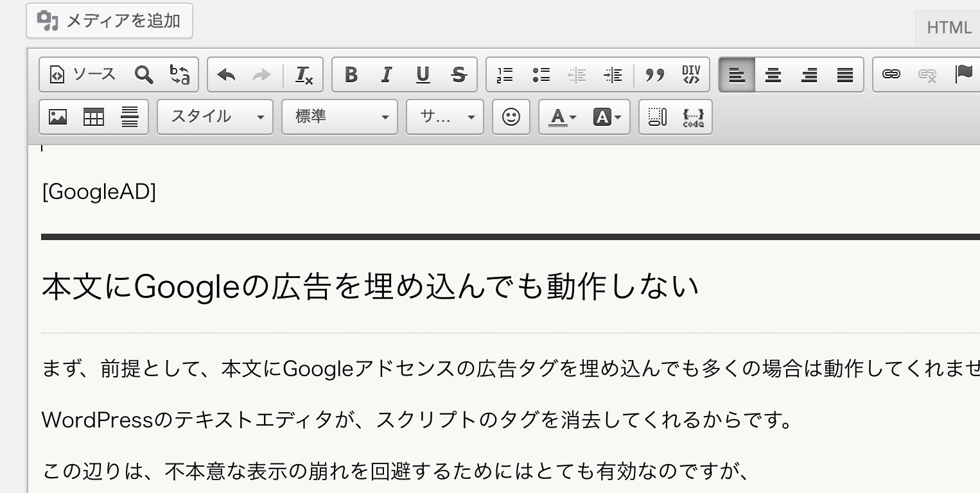The image size is (980, 493).
Task: Toggle bold formatting
Action: click(351, 74)
